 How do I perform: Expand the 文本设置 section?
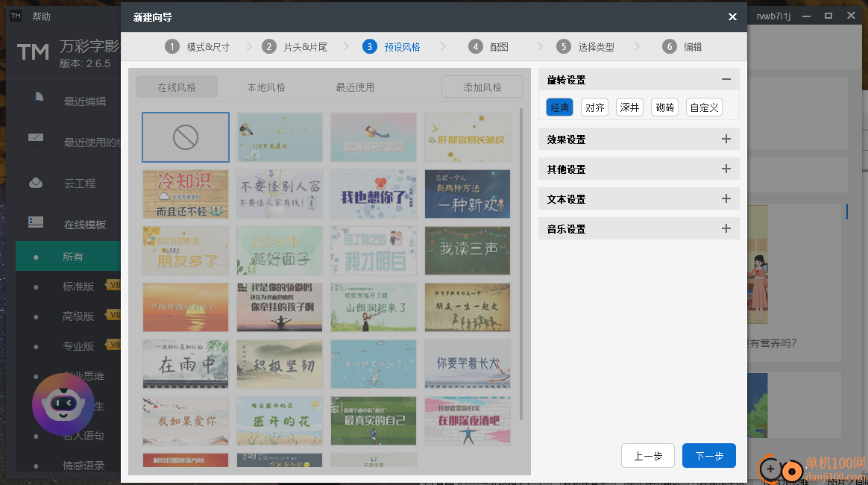726,198
